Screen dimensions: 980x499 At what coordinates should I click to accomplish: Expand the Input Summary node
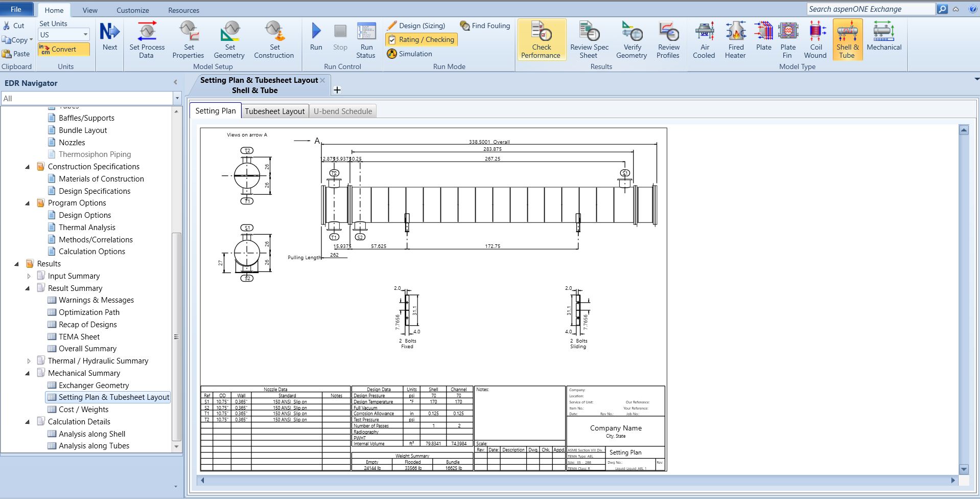click(29, 276)
